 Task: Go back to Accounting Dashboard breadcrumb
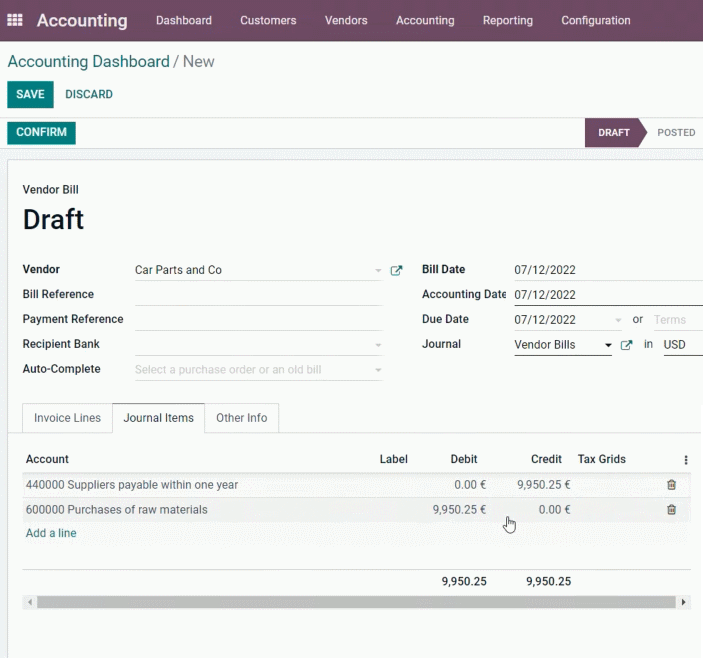88,61
